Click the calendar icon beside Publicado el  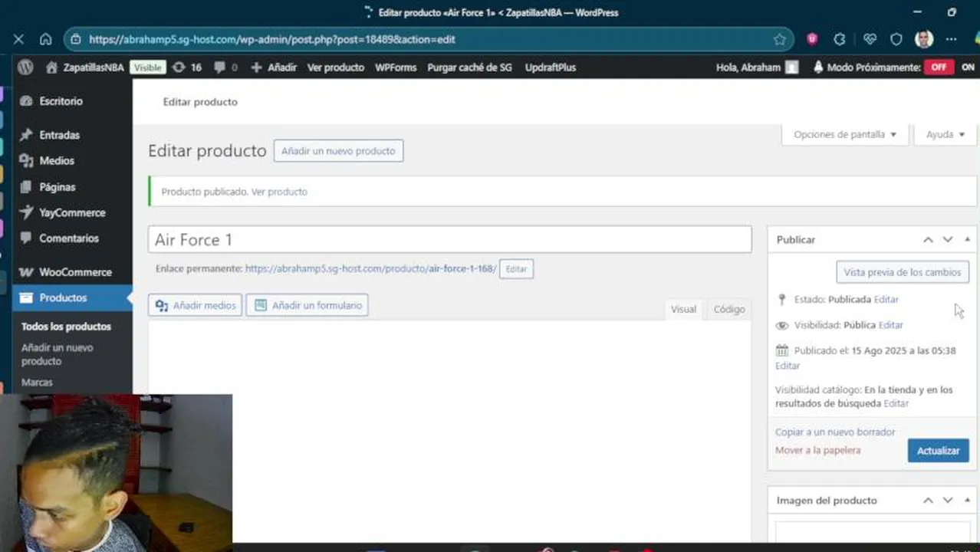click(781, 350)
